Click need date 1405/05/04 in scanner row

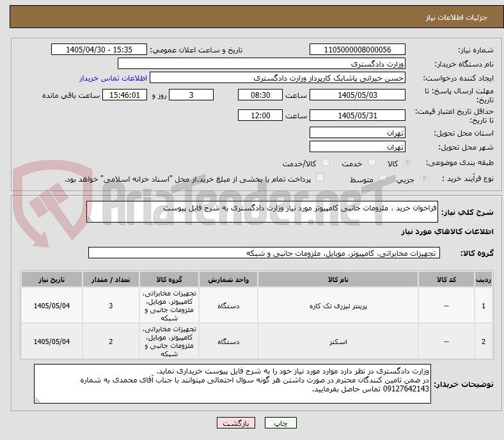[x=51, y=342]
